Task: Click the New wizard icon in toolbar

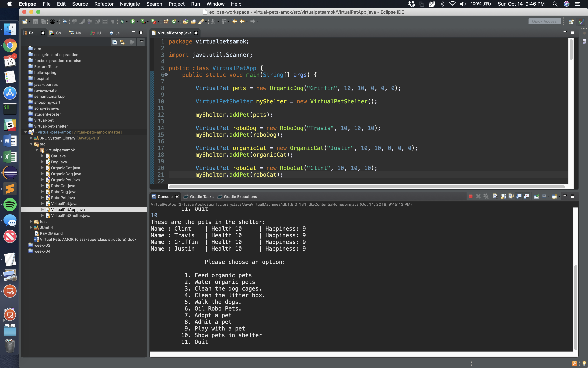Action: pyautogui.click(x=25, y=21)
